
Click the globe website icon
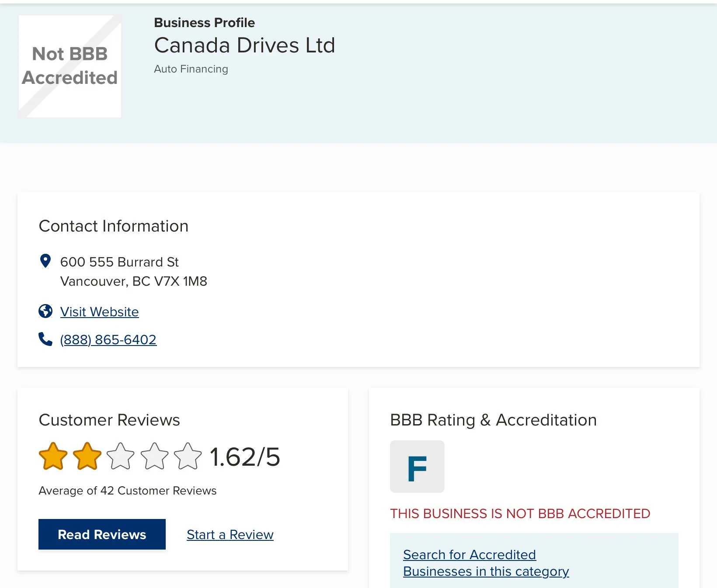point(45,311)
